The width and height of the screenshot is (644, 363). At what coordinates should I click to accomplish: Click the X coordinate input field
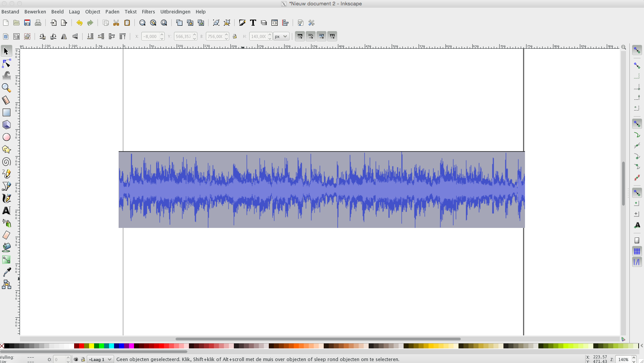pyautogui.click(x=151, y=36)
